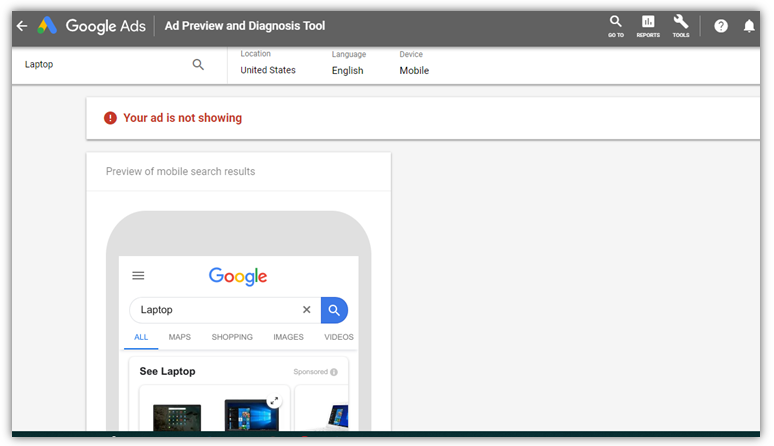Screen dimensions: 774x446
Task: Go back with the left arrow icon
Action: coord(22,26)
